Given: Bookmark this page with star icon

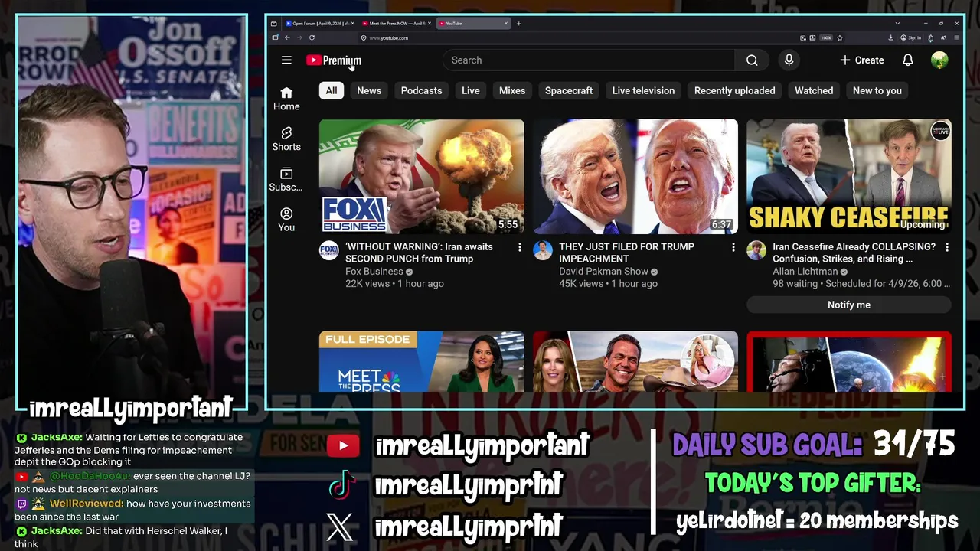Looking at the screenshot, I should [x=840, y=37].
